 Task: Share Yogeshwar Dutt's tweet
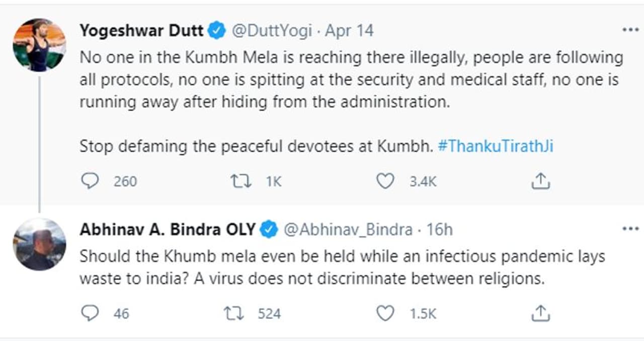tap(540, 181)
